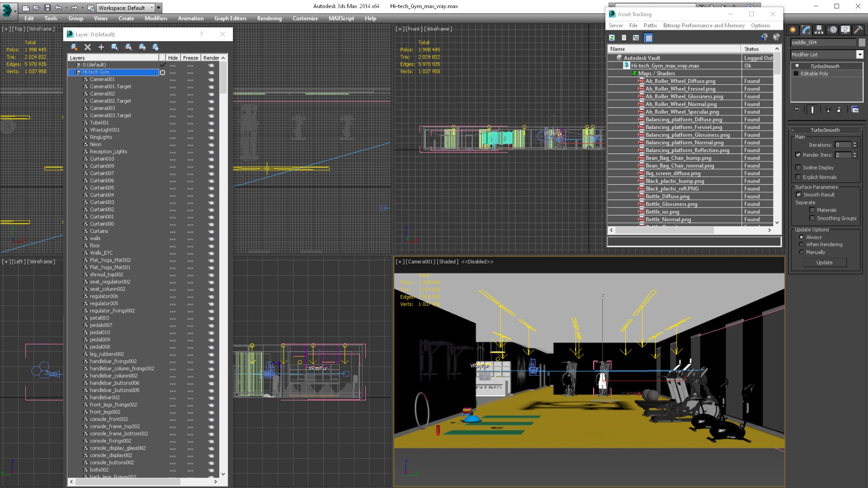Screen dimensions: 868x488
Task: Open the Modifier List dropdown
Action: [859, 55]
